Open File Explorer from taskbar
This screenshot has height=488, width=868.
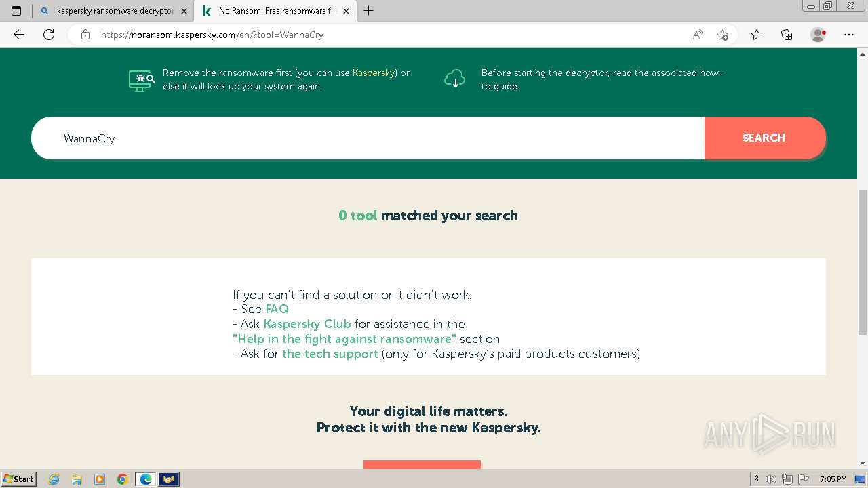click(x=77, y=479)
